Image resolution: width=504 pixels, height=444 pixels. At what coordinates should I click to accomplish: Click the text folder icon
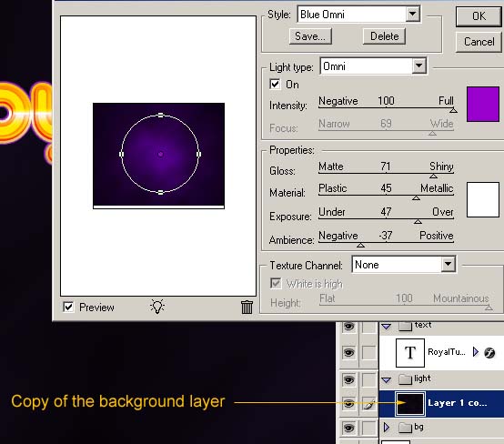[x=405, y=326]
